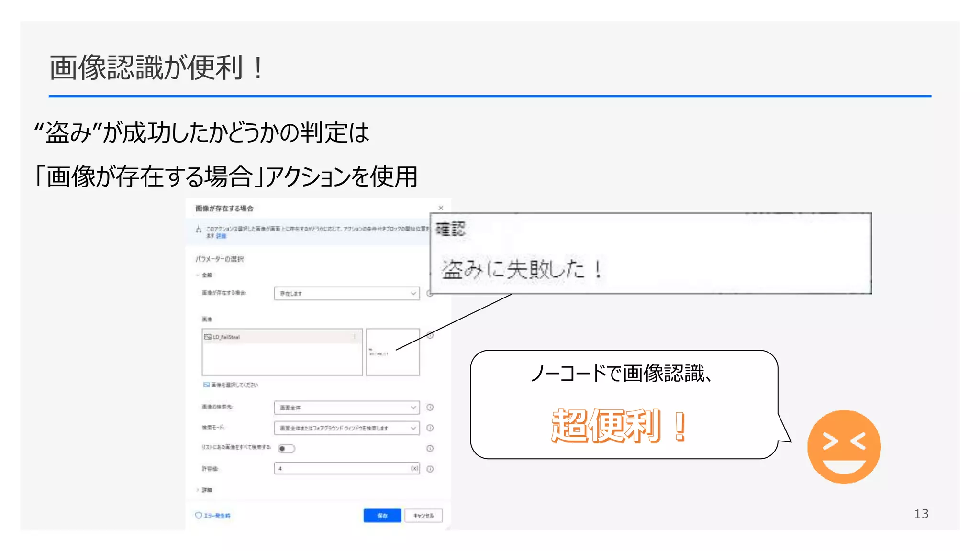The image size is (980, 551).
Task: Show info for the 検索モード field
Action: pos(430,428)
